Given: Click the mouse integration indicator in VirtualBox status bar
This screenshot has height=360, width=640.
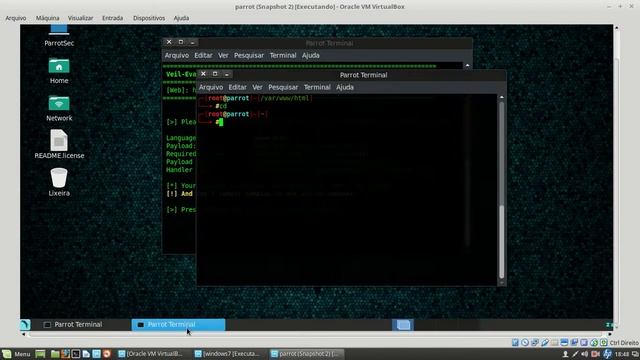Looking at the screenshot, I should 594,342.
